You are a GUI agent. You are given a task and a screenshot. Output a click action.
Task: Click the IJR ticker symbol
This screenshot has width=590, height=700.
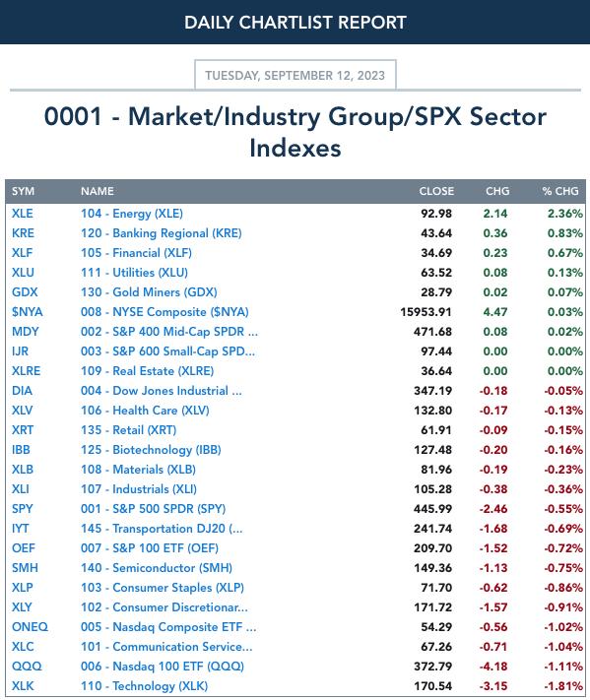coord(20,351)
